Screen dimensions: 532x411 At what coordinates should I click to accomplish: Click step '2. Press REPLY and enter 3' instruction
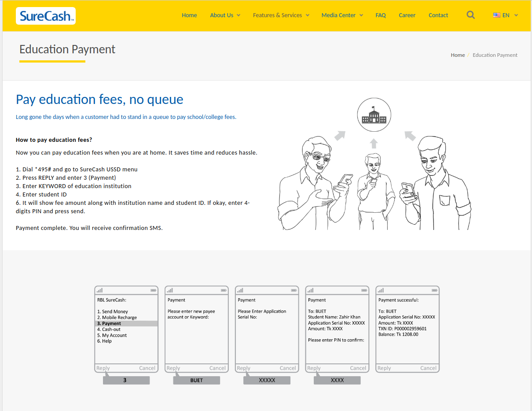click(x=66, y=178)
